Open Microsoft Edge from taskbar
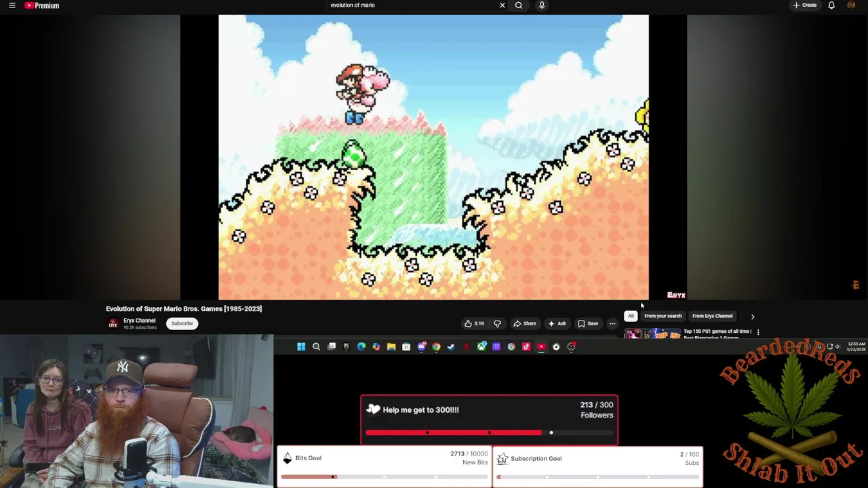Viewport: 868px width, 488px height. [361, 347]
